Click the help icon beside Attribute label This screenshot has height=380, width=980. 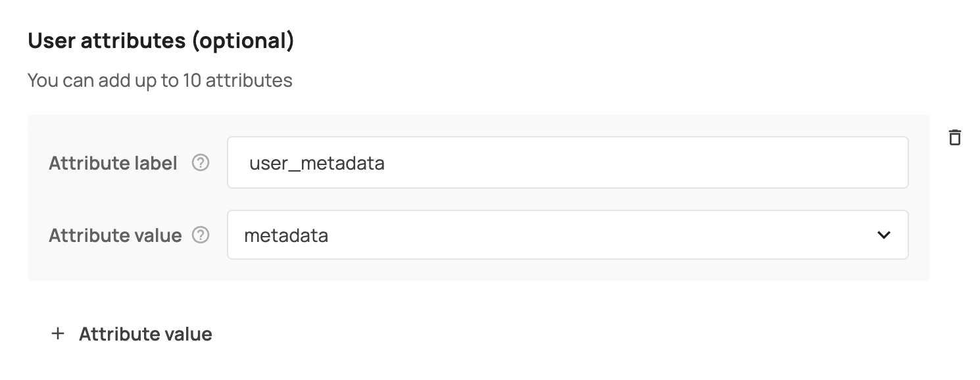[201, 163]
